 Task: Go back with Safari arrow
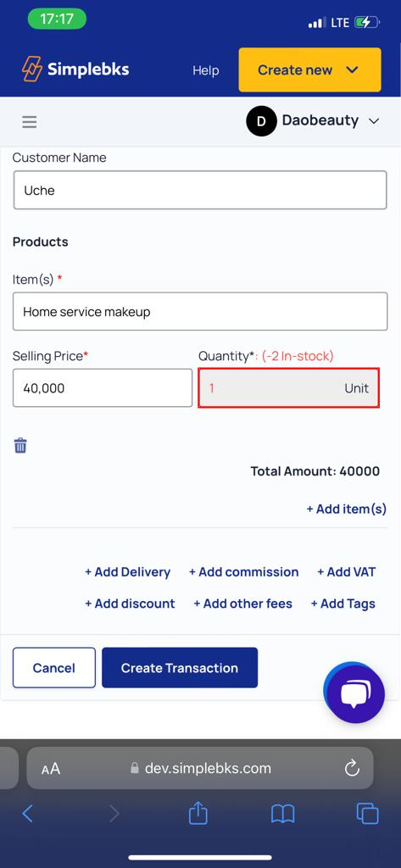[27, 814]
